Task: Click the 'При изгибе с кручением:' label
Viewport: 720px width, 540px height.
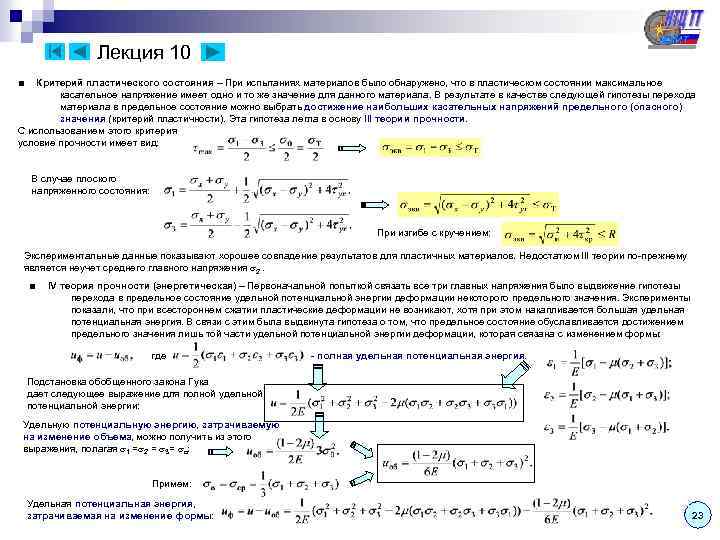Action: [x=433, y=233]
